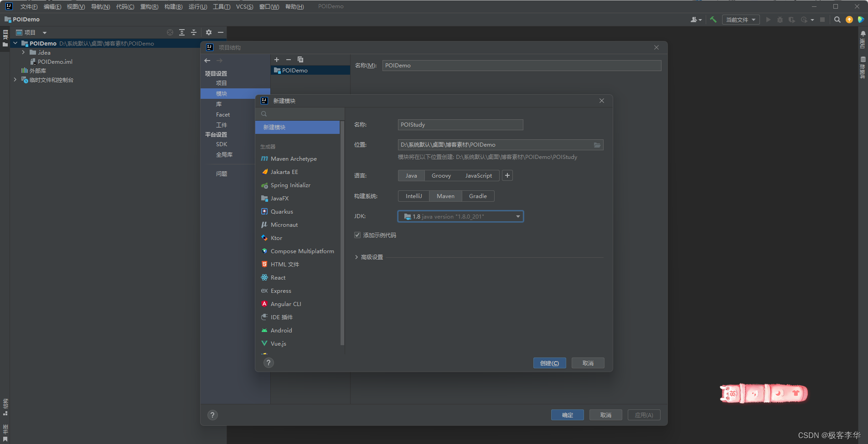Image resolution: width=868 pixels, height=444 pixels.
Task: Click the Expand All icon in project panel
Action: coord(182,32)
